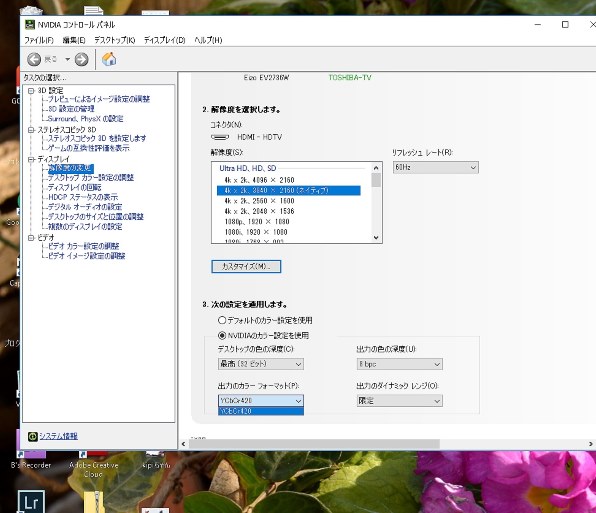Screen dimensions: 596x513
Task: Select NVIDIAのカラー設定を使用 radio button
Action: click(x=222, y=335)
